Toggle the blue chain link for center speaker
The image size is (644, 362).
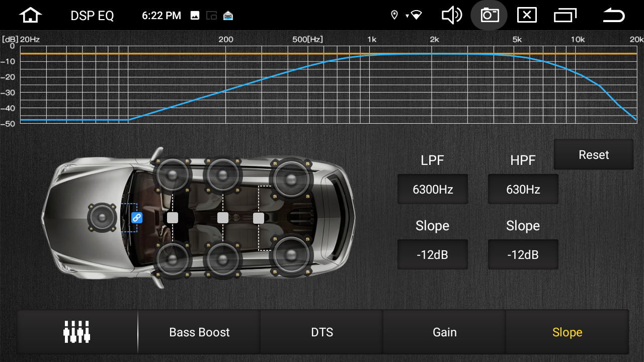pyautogui.click(x=136, y=218)
